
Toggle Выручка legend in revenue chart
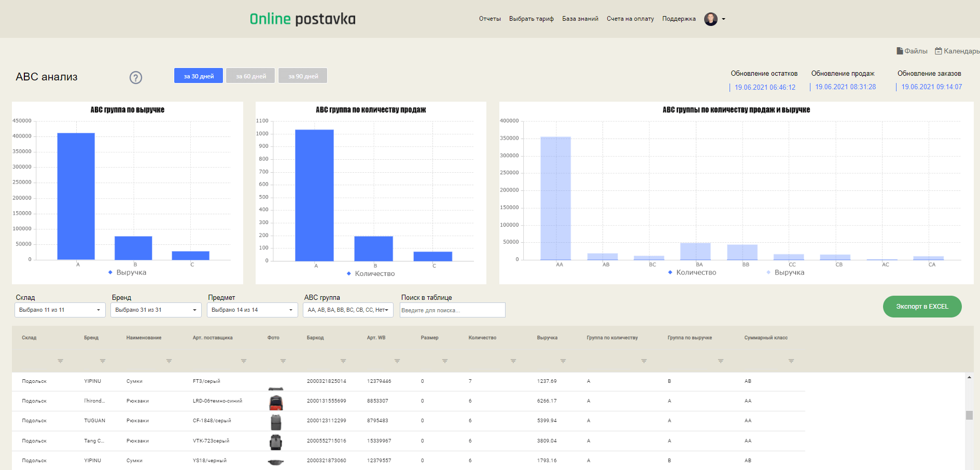point(127,272)
